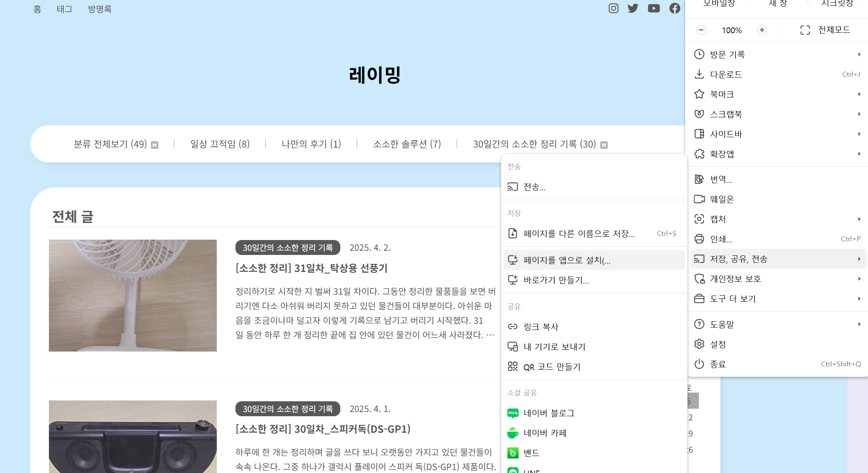This screenshot has height=473, width=868.
Task: Open the Twitter icon in blog header
Action: click(x=633, y=8)
